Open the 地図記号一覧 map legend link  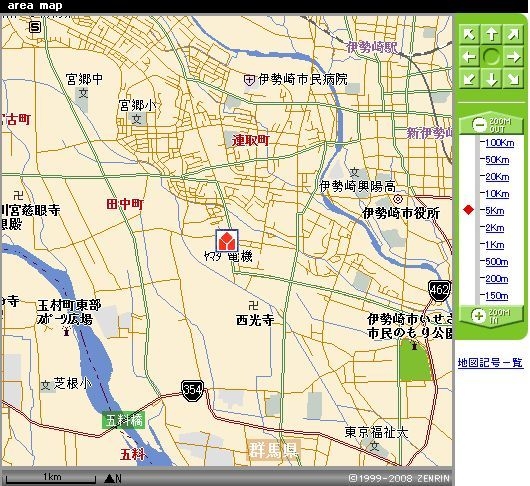[x=490, y=363]
